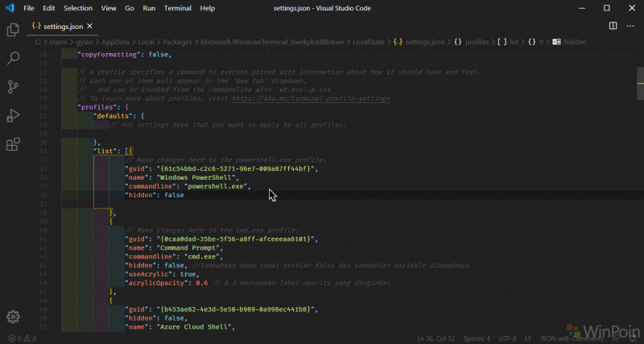Click the "useAcrylic" key on line 45

[151, 275]
